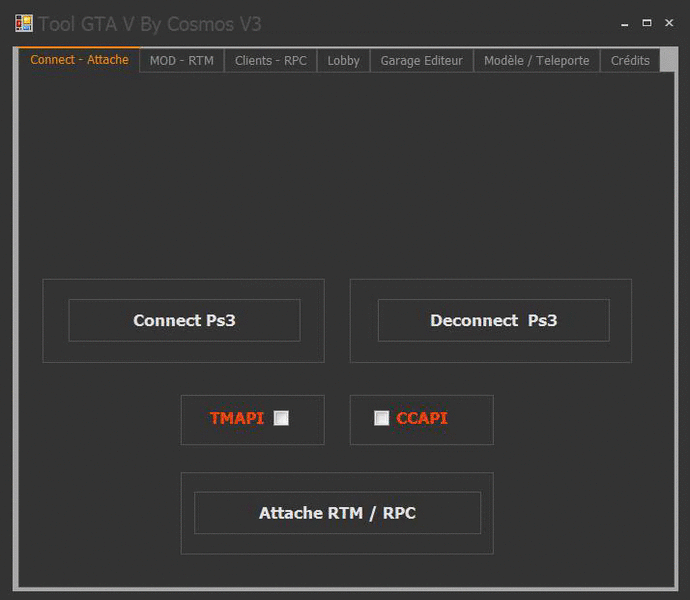Close the Tool GTA V window
The image size is (690, 600).
coord(669,23)
